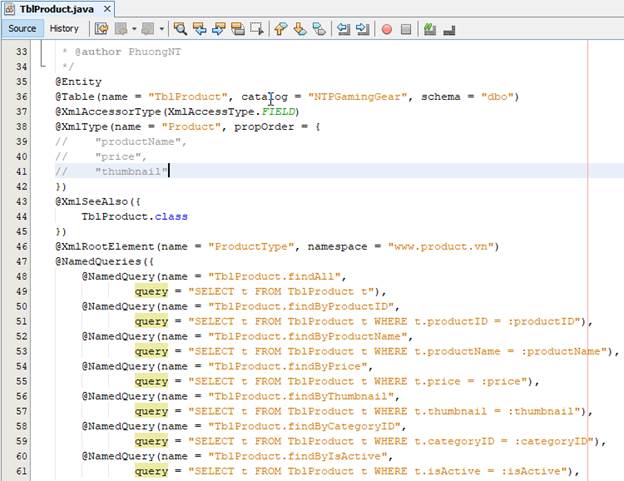Image resolution: width=624 pixels, height=481 pixels.
Task: Click line number 47 in the gutter
Action: (x=21, y=261)
